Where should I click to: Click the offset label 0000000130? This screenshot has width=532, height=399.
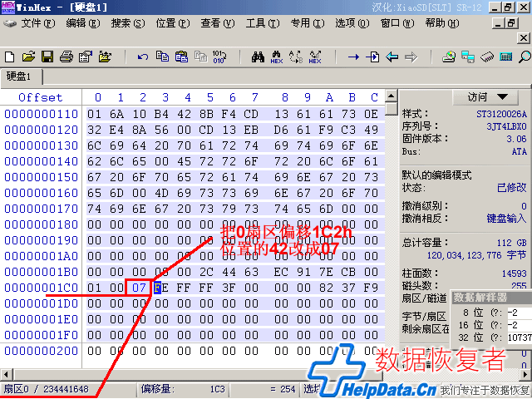pyautogui.click(x=41, y=145)
